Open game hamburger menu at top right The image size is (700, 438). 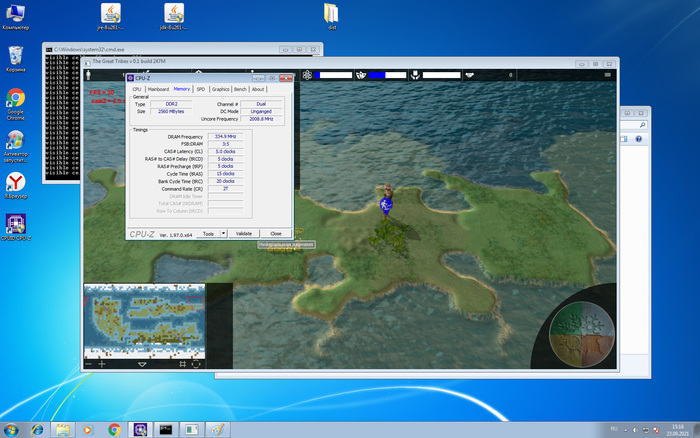tap(609, 75)
